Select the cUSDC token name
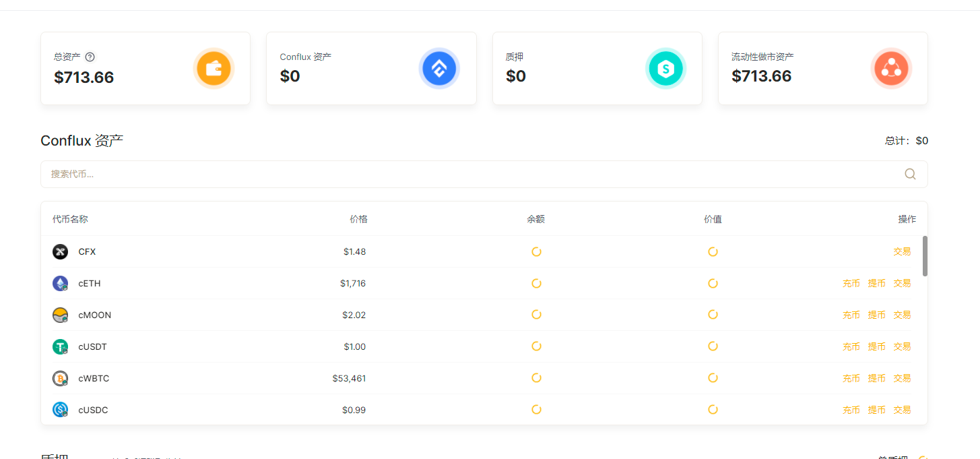Viewport: 980px width, 459px height. click(x=93, y=410)
